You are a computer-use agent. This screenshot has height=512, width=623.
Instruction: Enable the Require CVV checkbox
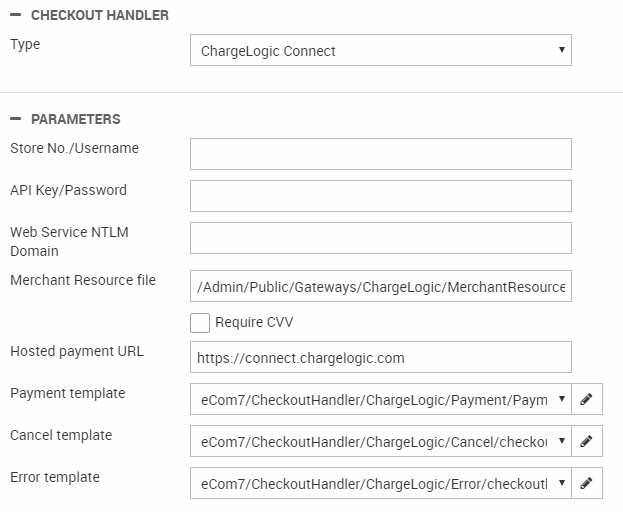click(200, 322)
